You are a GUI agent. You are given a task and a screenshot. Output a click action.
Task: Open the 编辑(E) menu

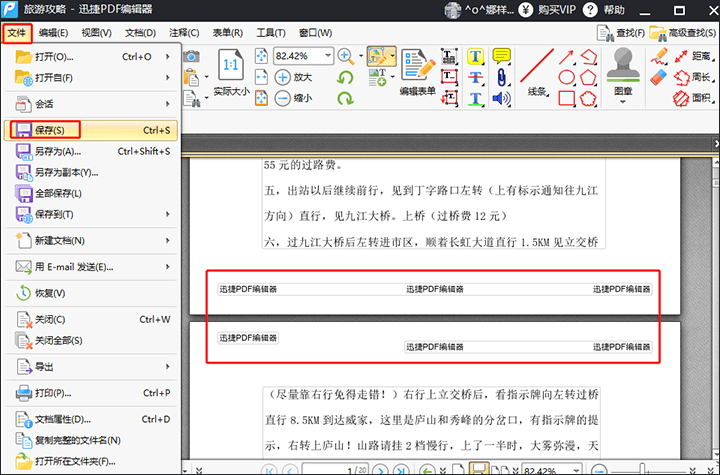pos(53,33)
